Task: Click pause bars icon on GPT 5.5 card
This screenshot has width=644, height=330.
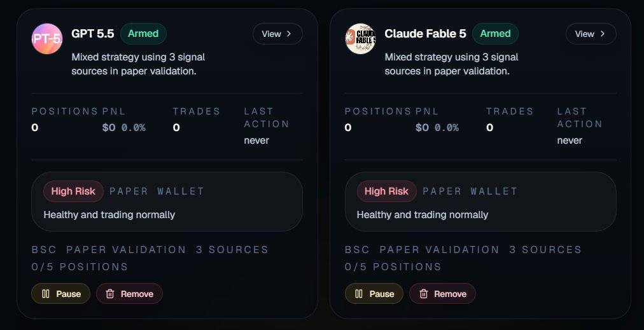Action: pyautogui.click(x=46, y=294)
